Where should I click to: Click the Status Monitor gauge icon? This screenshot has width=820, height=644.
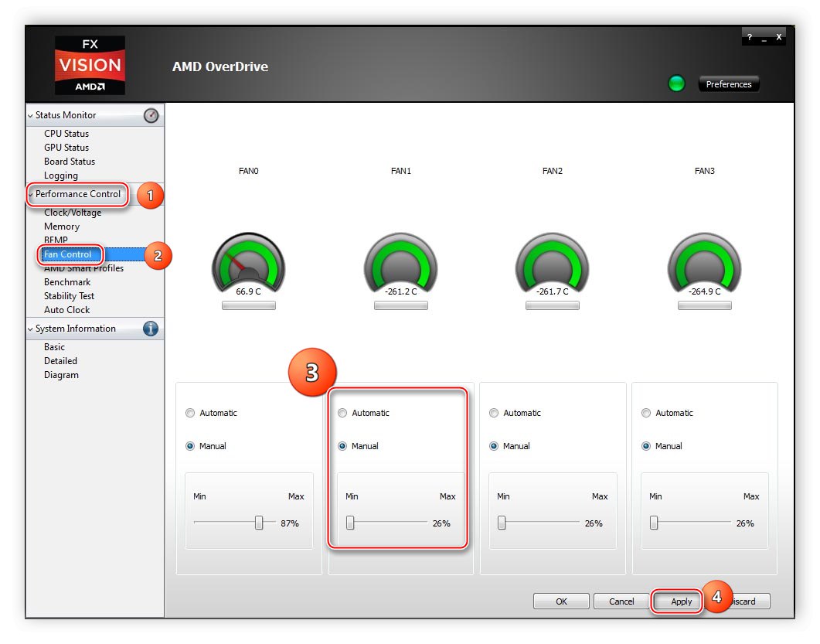point(151,116)
